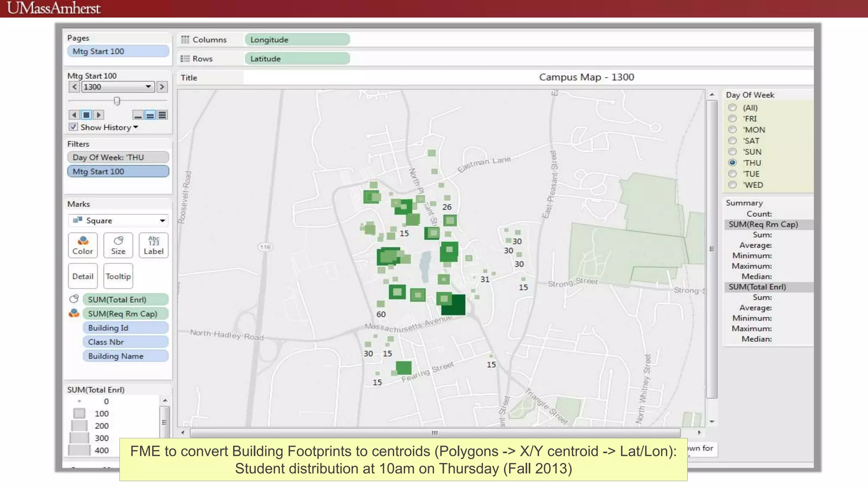Click the map horizontal scrollbar left arrow
The height and width of the screenshot is (488, 868).
click(x=183, y=433)
